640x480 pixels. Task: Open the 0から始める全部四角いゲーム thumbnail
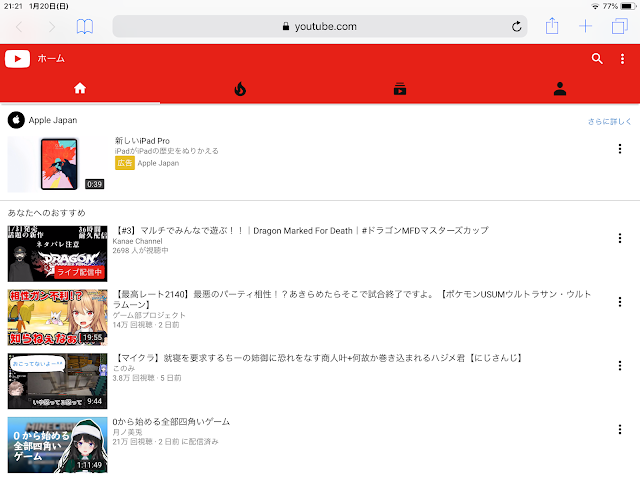click(x=58, y=445)
